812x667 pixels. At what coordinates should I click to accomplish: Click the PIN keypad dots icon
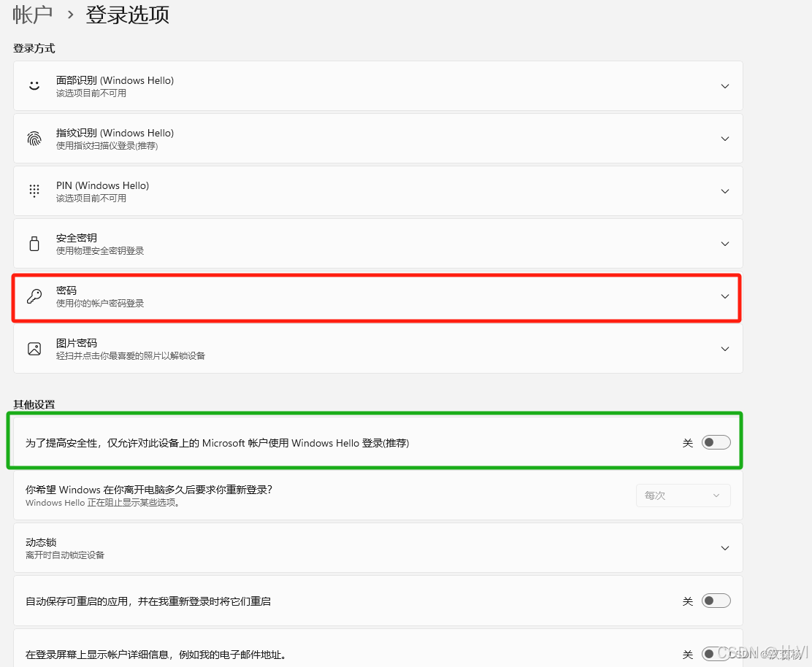[x=34, y=191]
